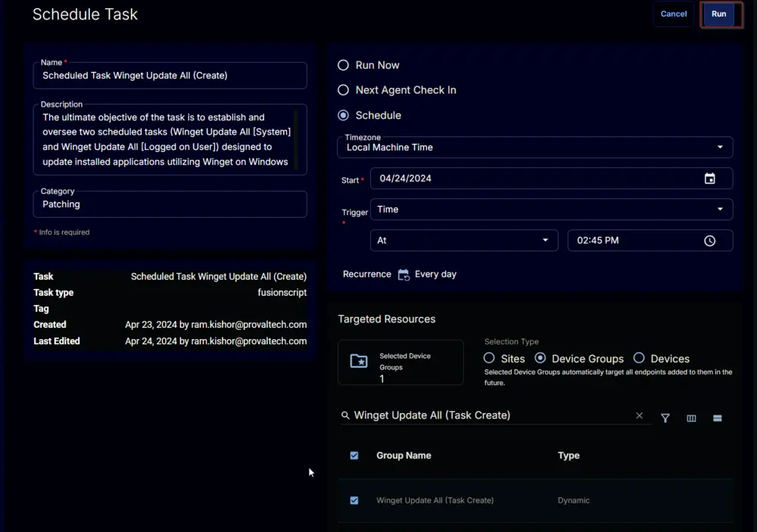The image size is (757, 532).
Task: Open the Trigger Time dropdown
Action: click(x=551, y=210)
